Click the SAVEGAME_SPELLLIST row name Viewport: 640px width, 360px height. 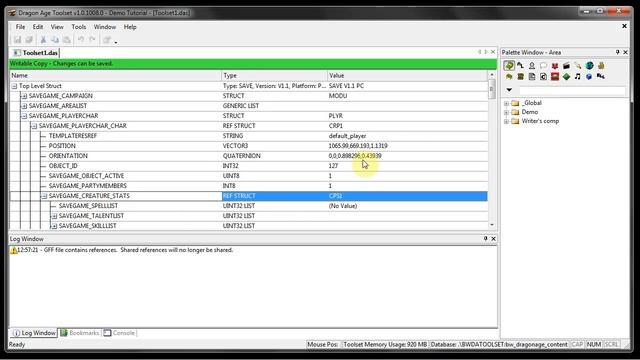click(x=88, y=206)
